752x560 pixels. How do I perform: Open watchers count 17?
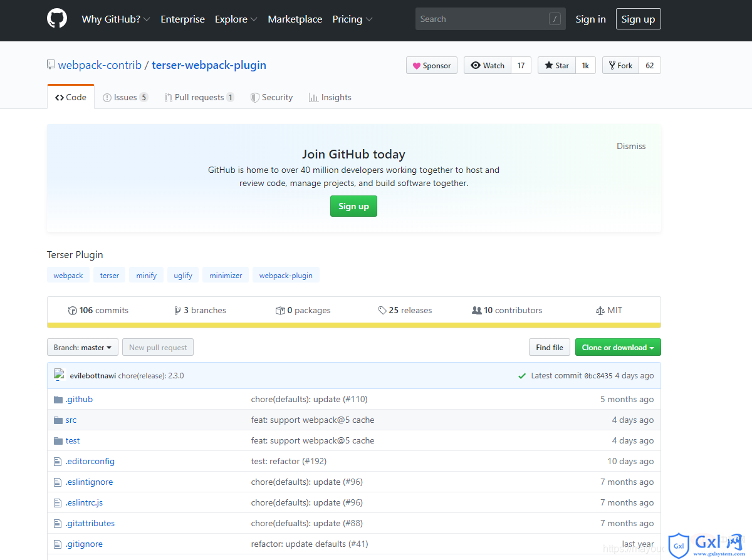[x=521, y=65]
